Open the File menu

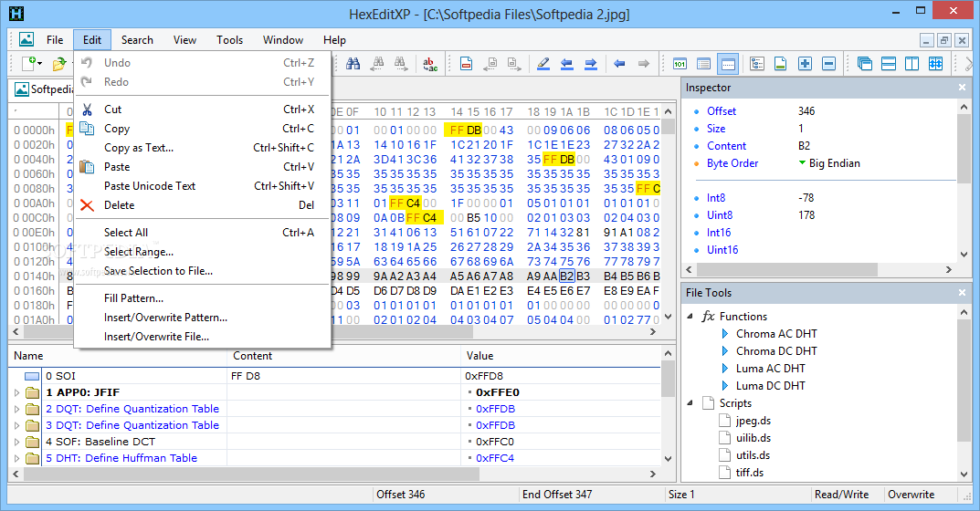55,39
